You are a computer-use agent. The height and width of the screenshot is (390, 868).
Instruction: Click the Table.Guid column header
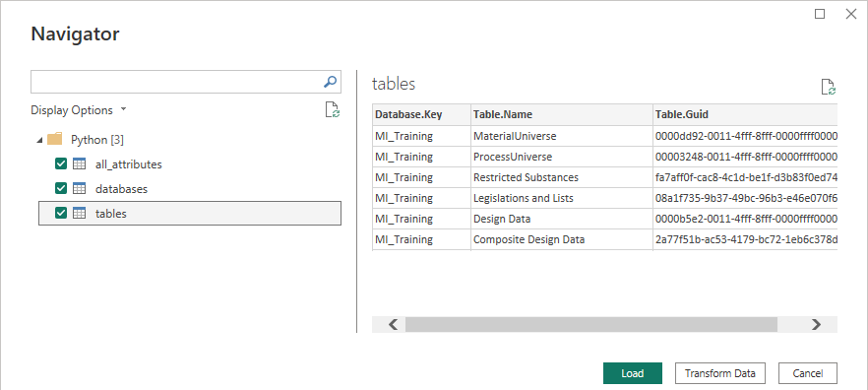(745, 114)
